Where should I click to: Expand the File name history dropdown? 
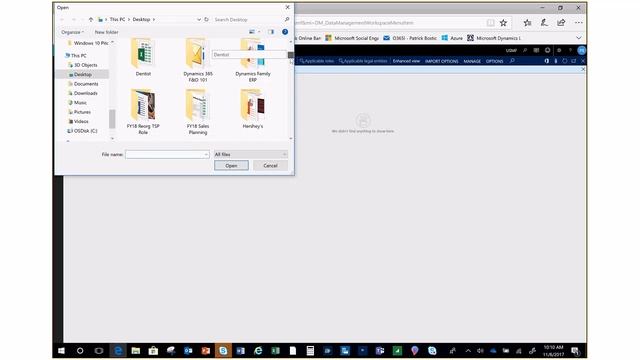pos(206,154)
